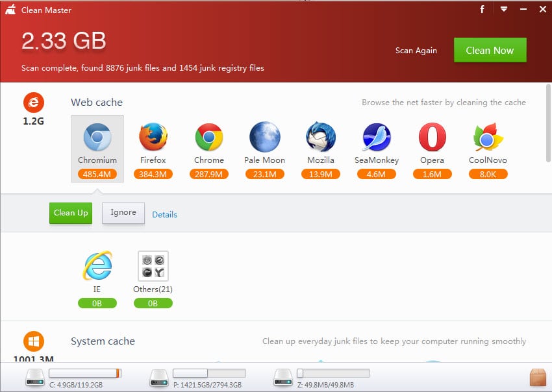
Task: Click the C: 4.9GB/119.2GB label
Action: click(76, 385)
